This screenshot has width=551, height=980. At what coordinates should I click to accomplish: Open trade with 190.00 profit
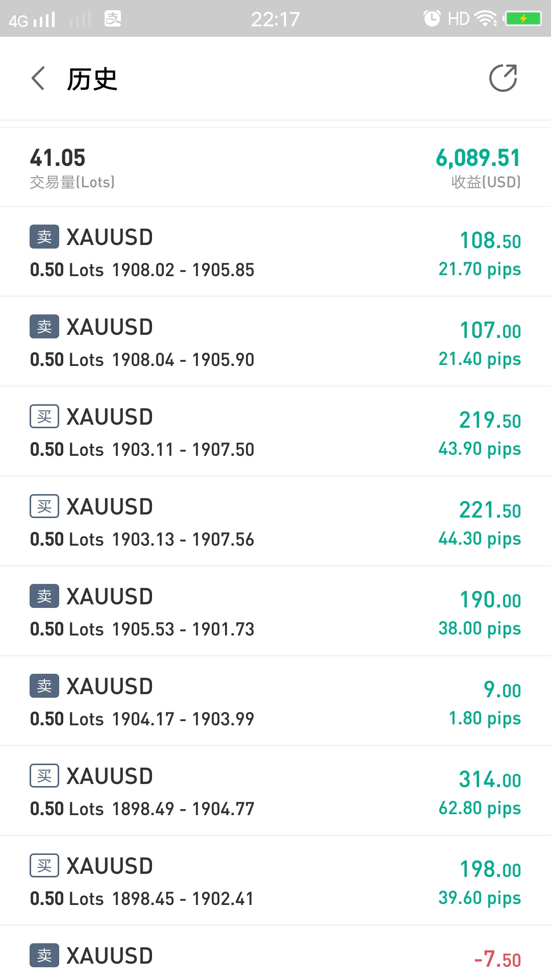pyautogui.click(x=275, y=611)
